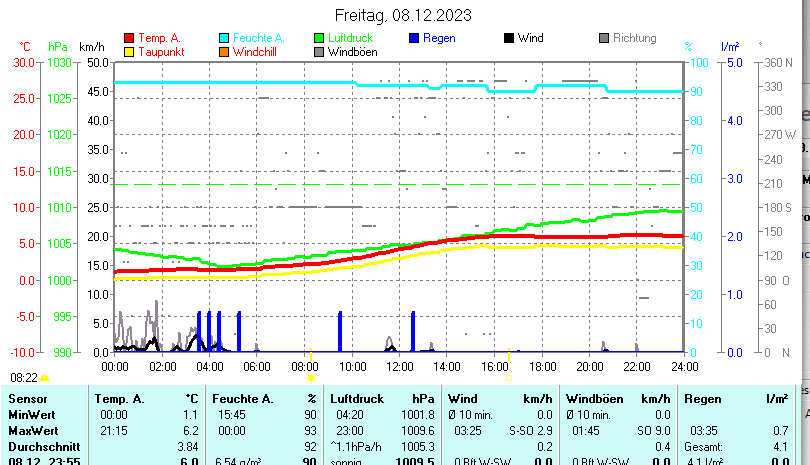This screenshot has height=465, width=810.
Task: Click the gray Windböen legend square
Action: pyautogui.click(x=319, y=51)
